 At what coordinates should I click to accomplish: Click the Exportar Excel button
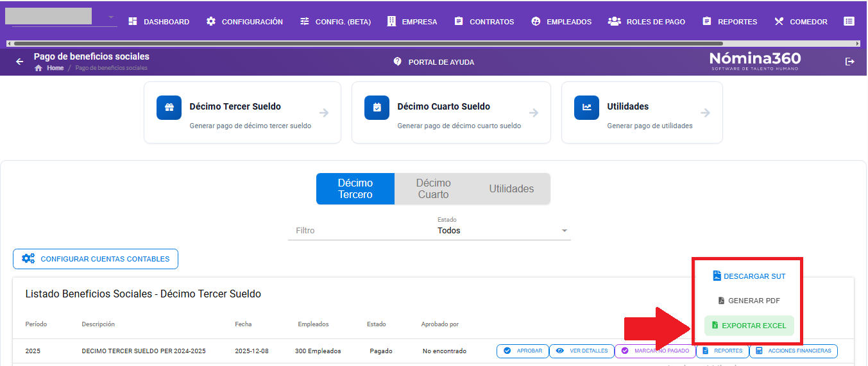(x=749, y=326)
